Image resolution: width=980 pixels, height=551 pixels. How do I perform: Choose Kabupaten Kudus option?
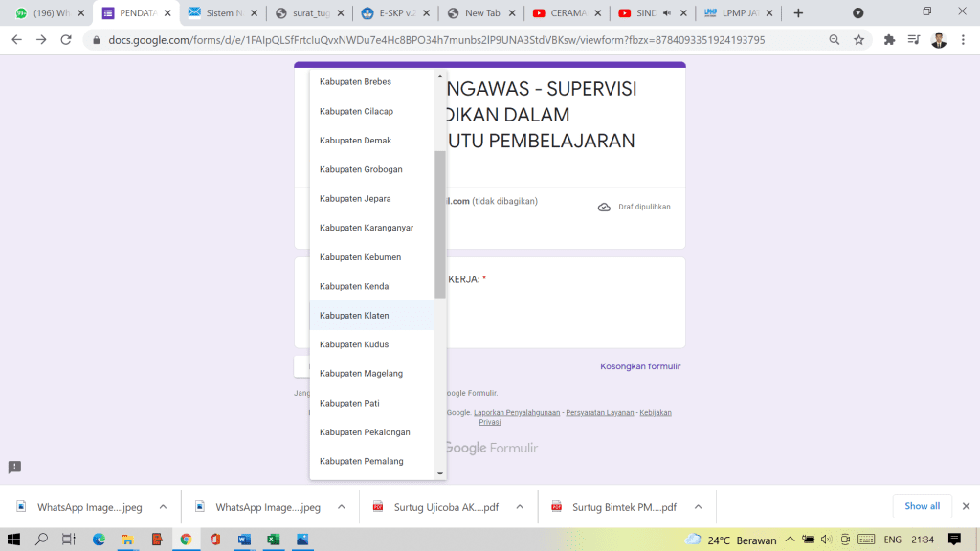pyautogui.click(x=354, y=344)
